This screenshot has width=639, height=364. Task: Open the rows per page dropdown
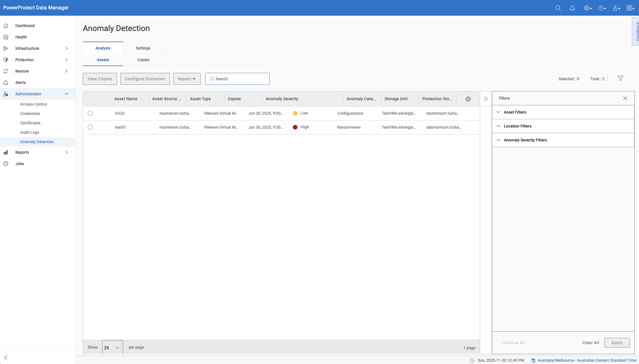112,347
